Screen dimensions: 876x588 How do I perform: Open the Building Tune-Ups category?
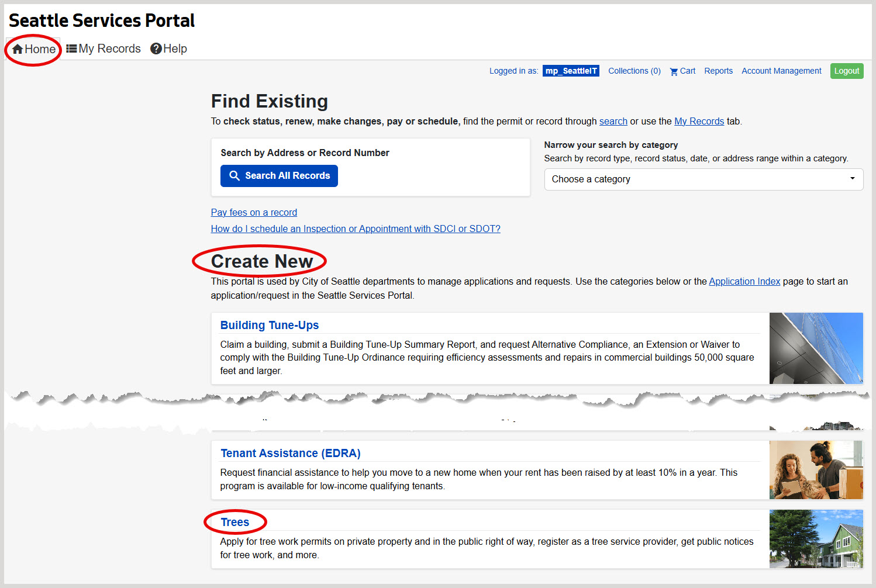tap(269, 325)
